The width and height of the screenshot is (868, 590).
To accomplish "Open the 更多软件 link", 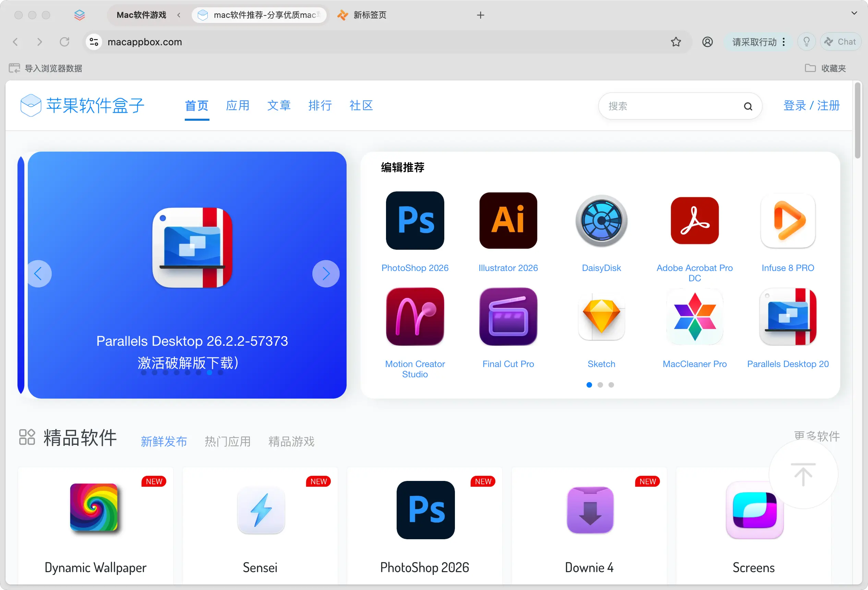I will (817, 436).
